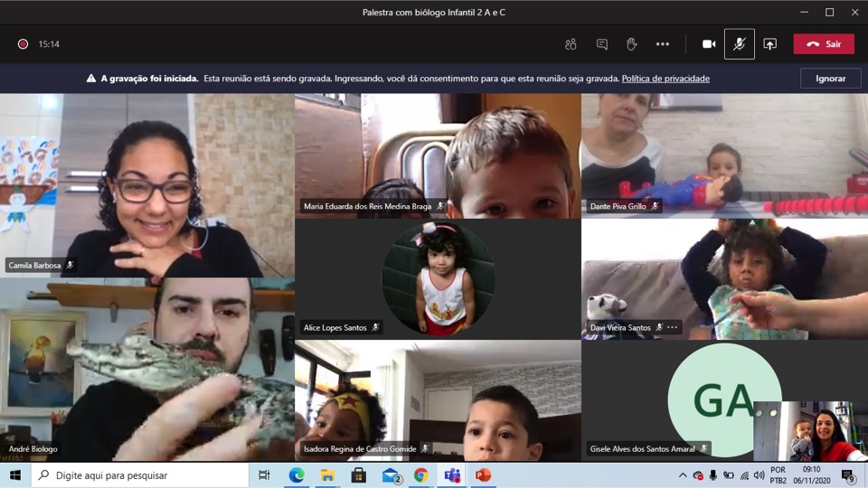Open the More actions menu
868x488 pixels.
tap(663, 44)
